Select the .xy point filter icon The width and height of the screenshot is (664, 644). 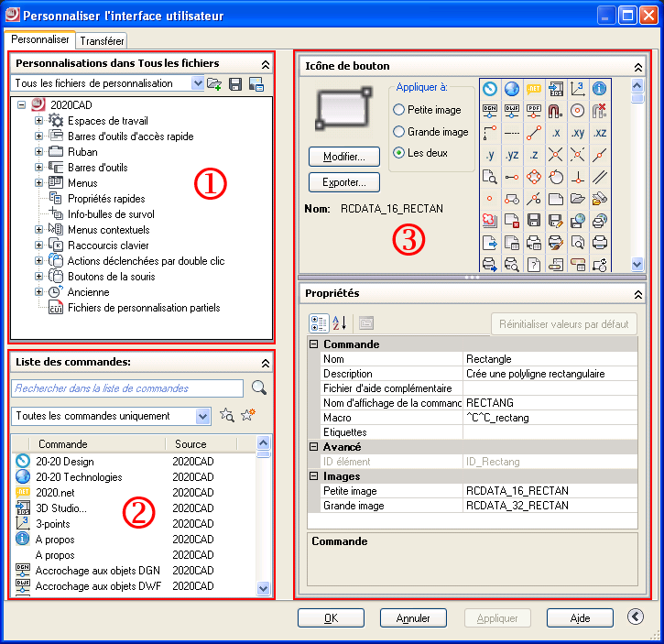578,133
